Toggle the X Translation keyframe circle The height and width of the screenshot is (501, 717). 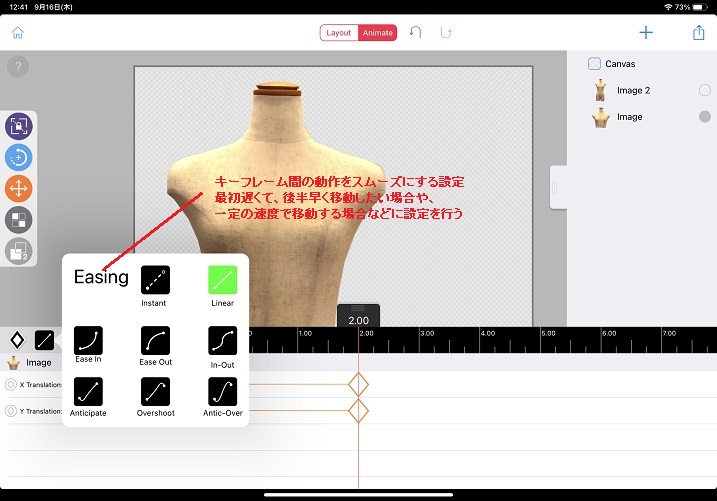coord(11,384)
